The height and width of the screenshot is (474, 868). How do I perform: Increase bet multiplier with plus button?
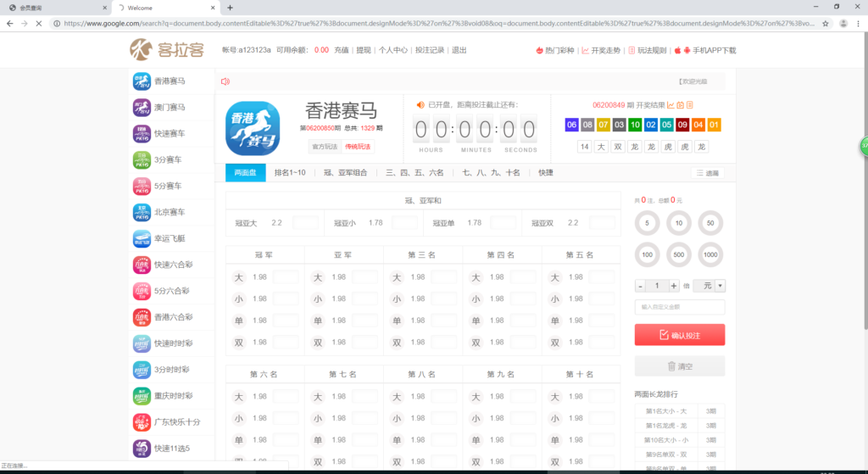point(674,286)
